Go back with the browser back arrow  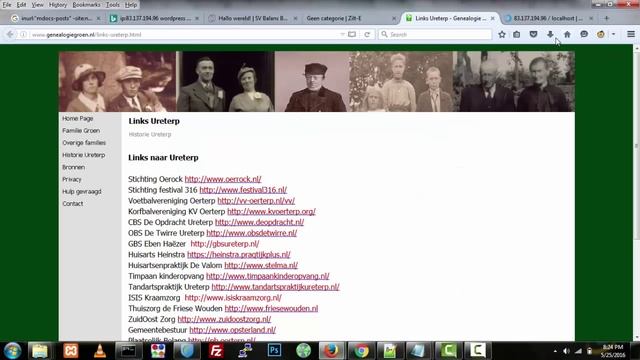coord(10,35)
